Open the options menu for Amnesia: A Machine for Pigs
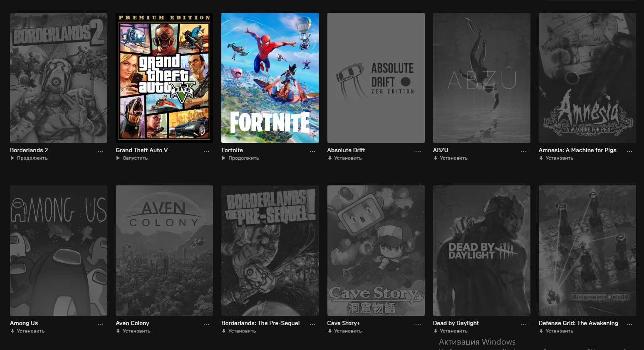This screenshot has height=350, width=644. (x=629, y=151)
